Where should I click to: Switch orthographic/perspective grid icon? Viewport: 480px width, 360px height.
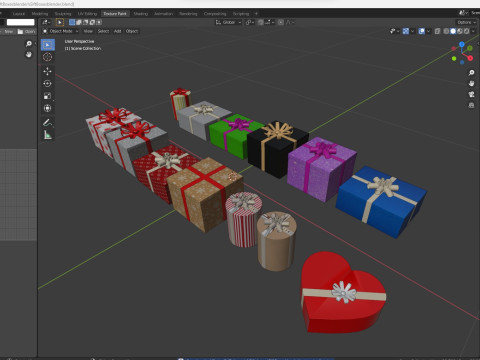point(471,105)
